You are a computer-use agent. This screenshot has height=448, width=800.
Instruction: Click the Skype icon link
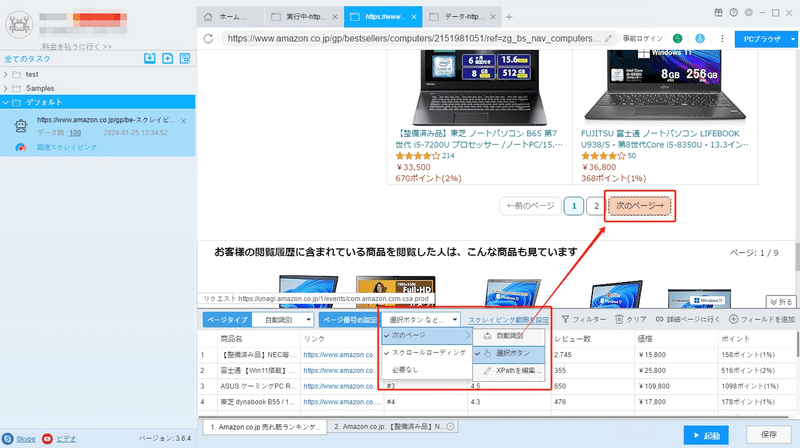[19, 439]
